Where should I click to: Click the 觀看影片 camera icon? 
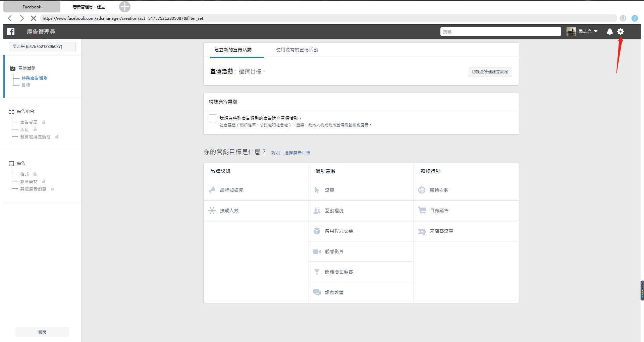317,251
